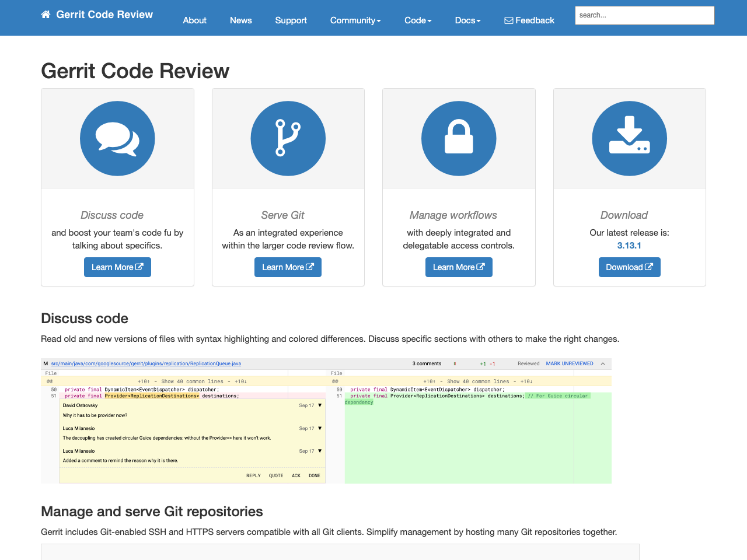
Task: Click the envelope icon next to Feedback
Action: [x=508, y=20]
